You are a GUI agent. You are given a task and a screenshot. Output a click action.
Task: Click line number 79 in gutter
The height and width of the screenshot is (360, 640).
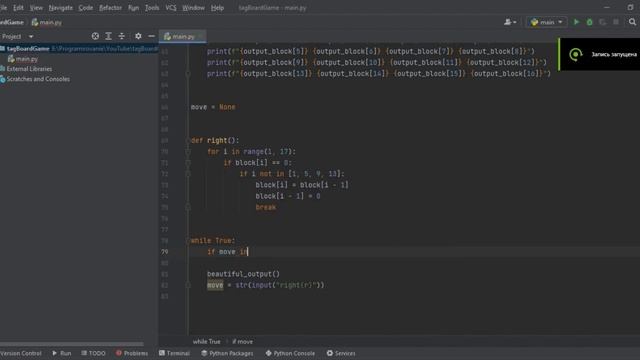point(164,252)
